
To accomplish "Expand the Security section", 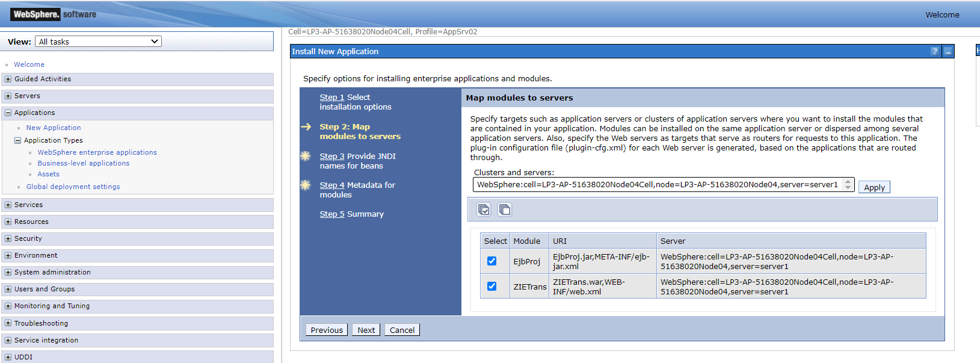I will pos(8,238).
